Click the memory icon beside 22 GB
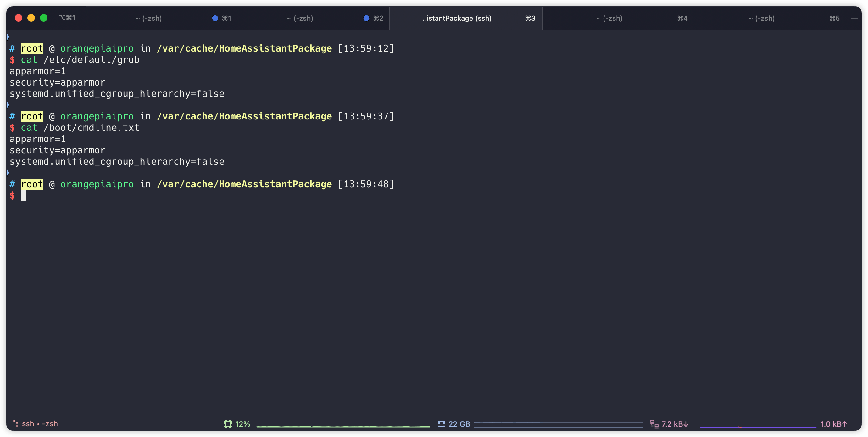The image size is (868, 437). pyautogui.click(x=441, y=424)
